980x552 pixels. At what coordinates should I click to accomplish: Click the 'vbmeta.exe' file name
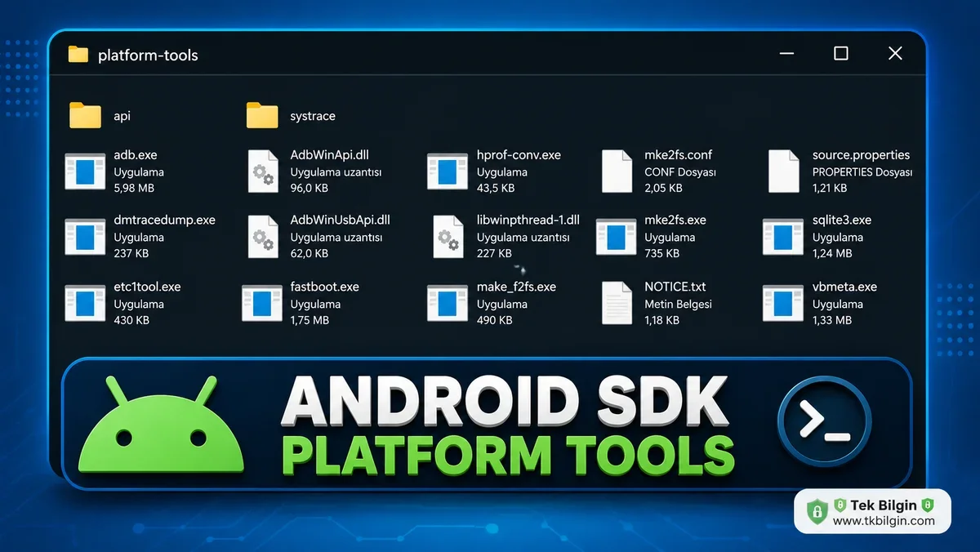point(844,287)
